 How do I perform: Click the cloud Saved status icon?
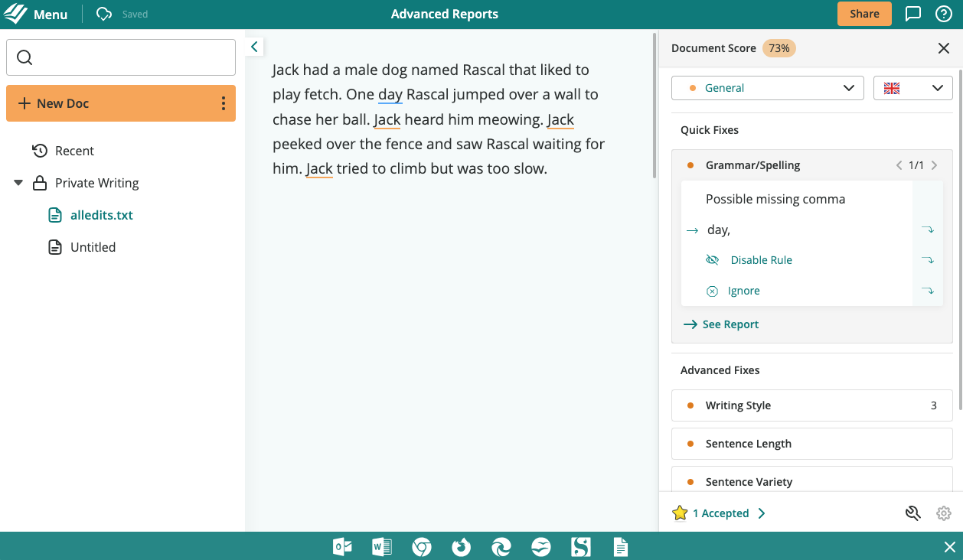click(104, 14)
